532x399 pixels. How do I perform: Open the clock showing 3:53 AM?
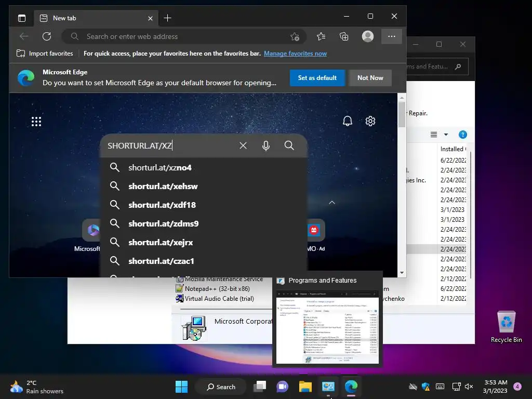pyautogui.click(x=495, y=387)
